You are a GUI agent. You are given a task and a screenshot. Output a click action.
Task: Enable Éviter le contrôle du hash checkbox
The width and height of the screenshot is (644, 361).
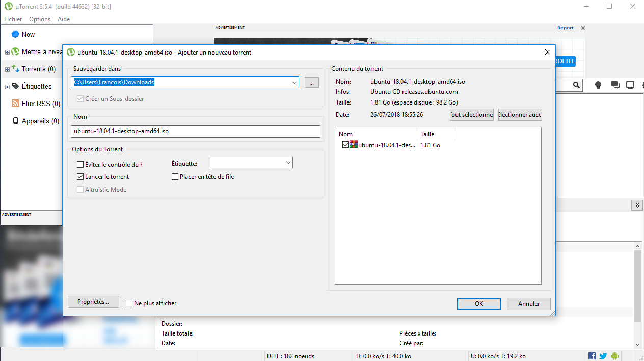(80, 164)
